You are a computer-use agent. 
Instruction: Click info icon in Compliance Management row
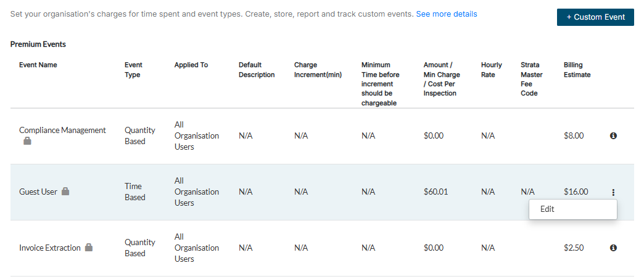(x=613, y=135)
